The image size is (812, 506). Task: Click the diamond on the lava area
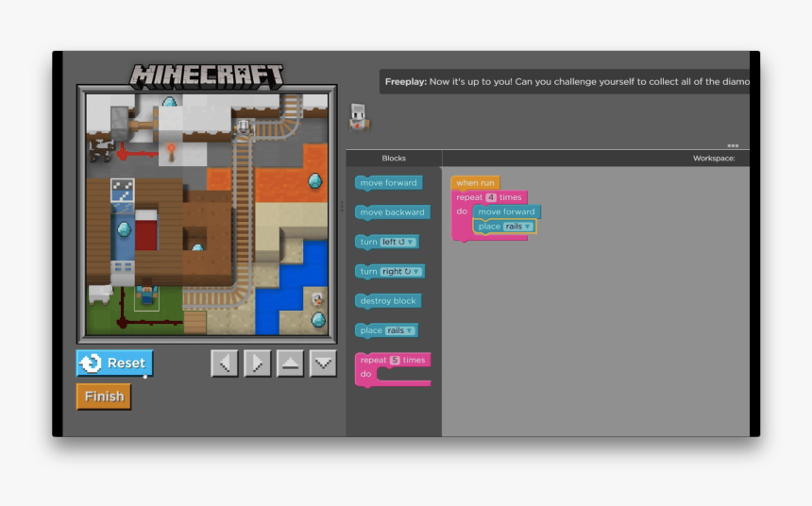[314, 181]
